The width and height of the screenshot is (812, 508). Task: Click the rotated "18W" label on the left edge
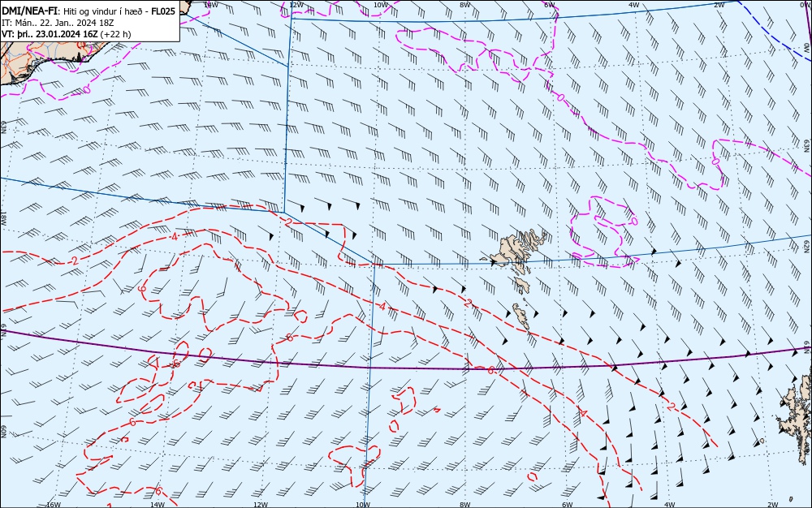(3, 218)
